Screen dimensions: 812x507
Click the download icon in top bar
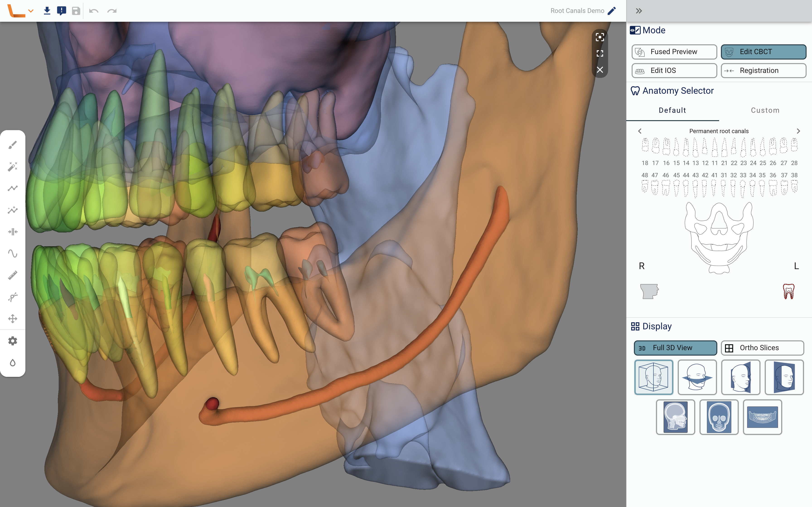click(47, 11)
